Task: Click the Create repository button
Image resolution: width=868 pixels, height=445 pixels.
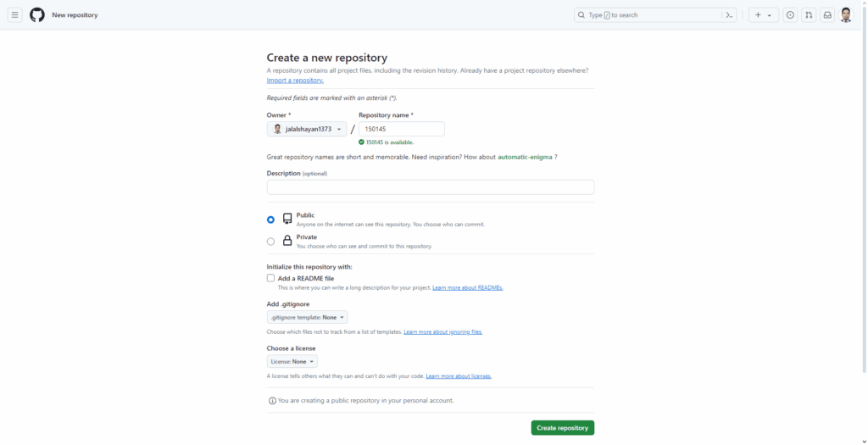Action: point(562,428)
